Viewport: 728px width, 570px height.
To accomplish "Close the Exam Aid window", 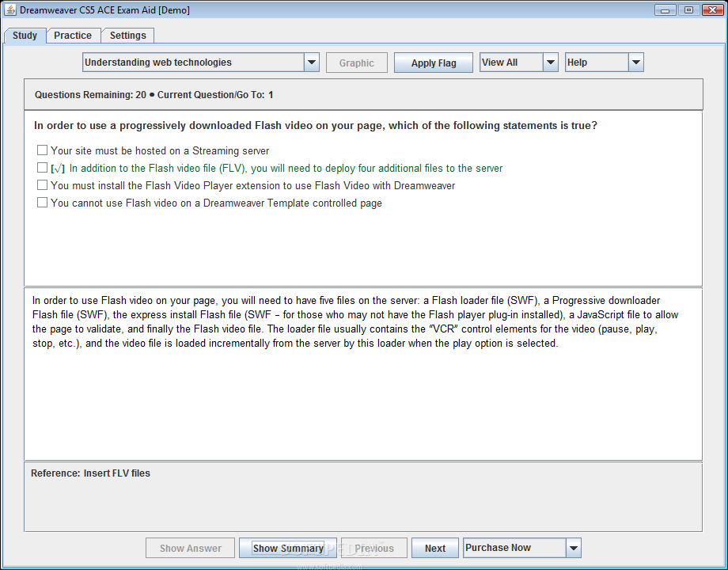I will pyautogui.click(x=713, y=9).
